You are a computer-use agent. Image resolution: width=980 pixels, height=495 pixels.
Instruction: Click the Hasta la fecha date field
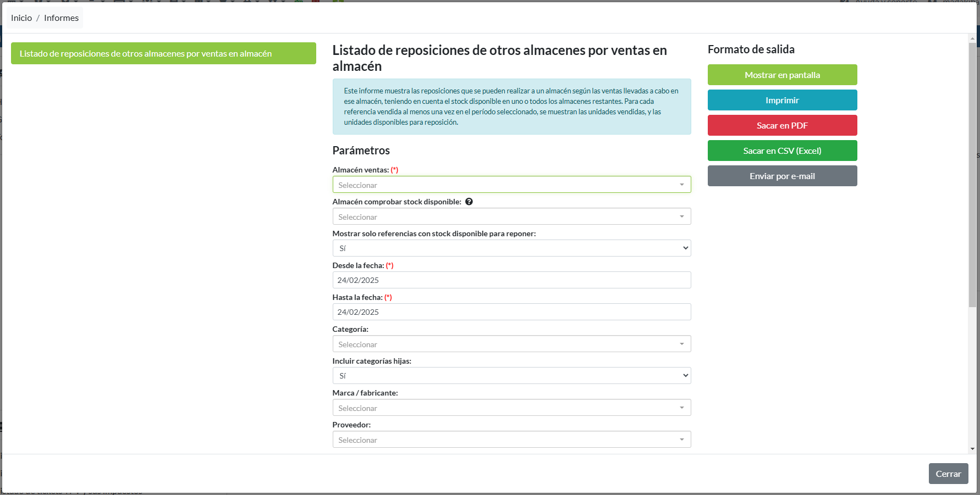[511, 312]
